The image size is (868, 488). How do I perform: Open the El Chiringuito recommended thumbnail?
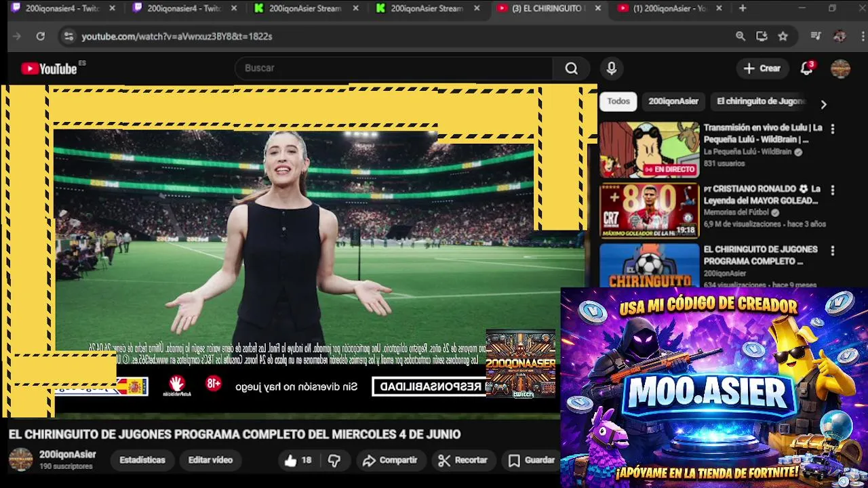pyautogui.click(x=649, y=265)
